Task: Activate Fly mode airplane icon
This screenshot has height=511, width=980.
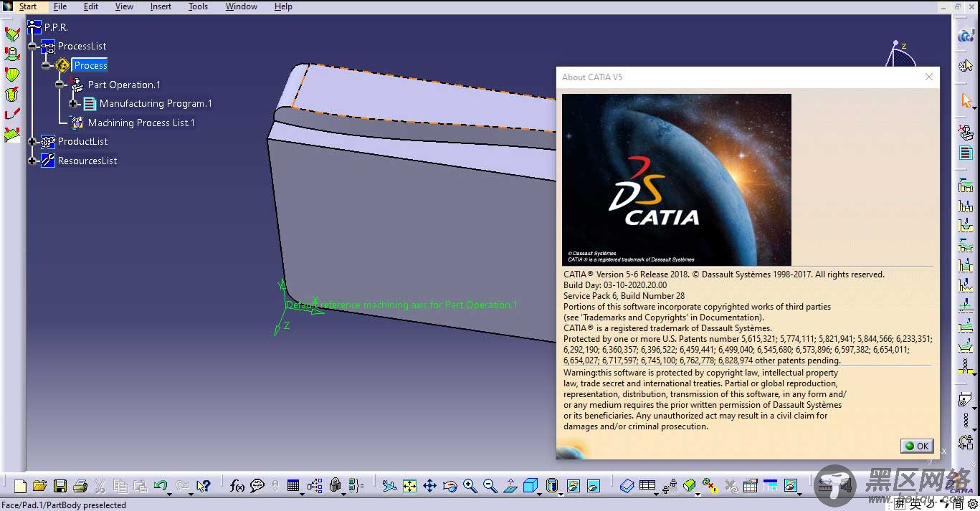Action: (x=389, y=486)
